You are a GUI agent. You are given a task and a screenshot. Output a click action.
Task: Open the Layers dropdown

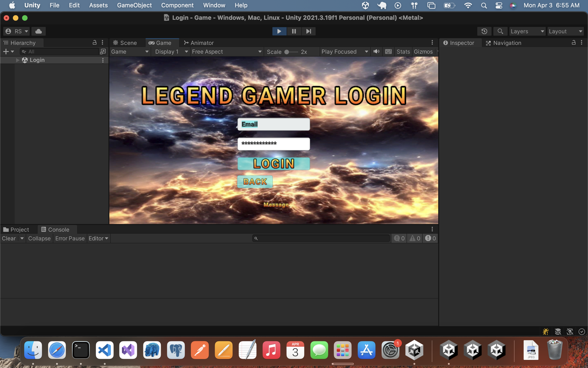[527, 31]
